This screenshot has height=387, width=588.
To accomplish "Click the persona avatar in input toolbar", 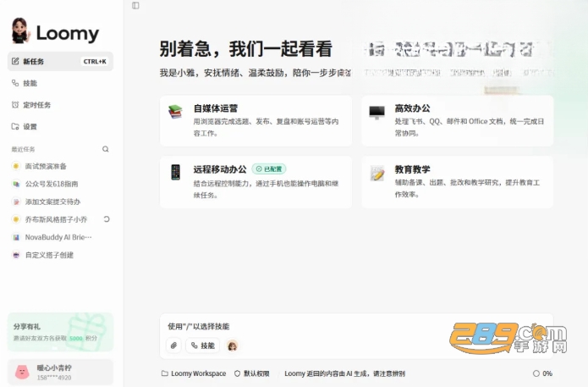I will pos(233,346).
